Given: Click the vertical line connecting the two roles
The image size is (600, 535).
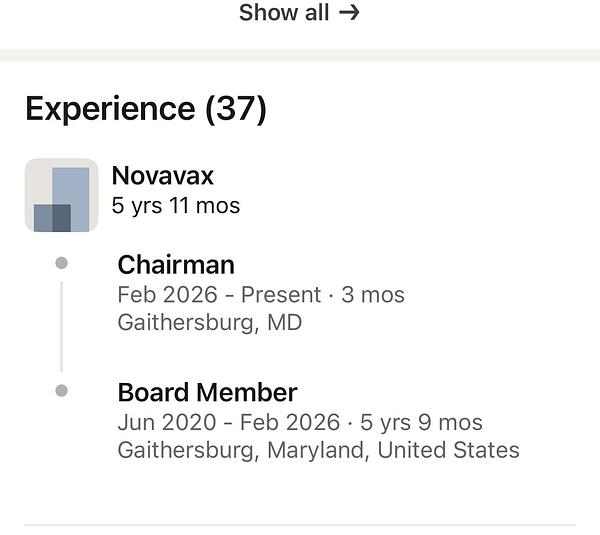Looking at the screenshot, I should (x=62, y=326).
